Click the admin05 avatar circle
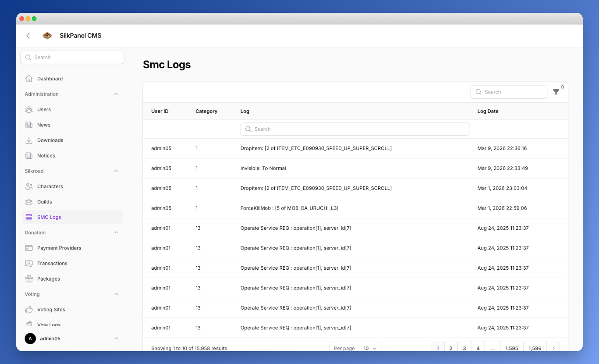Screen dimensions: 599x364 coord(30,339)
